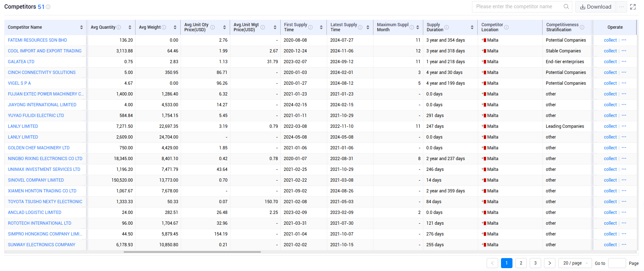644x271 pixels.
Task: Click Maximum Supply Month info icon
Action: pos(412,27)
